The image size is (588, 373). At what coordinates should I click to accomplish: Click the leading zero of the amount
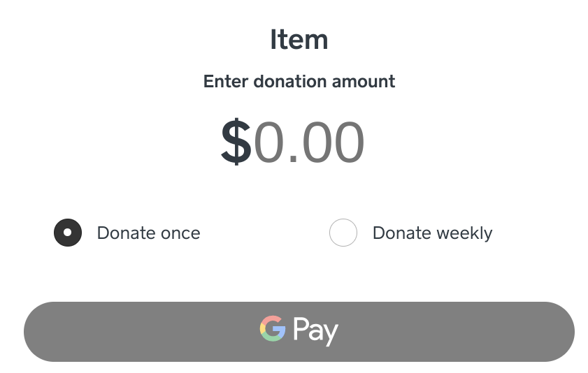click(269, 142)
